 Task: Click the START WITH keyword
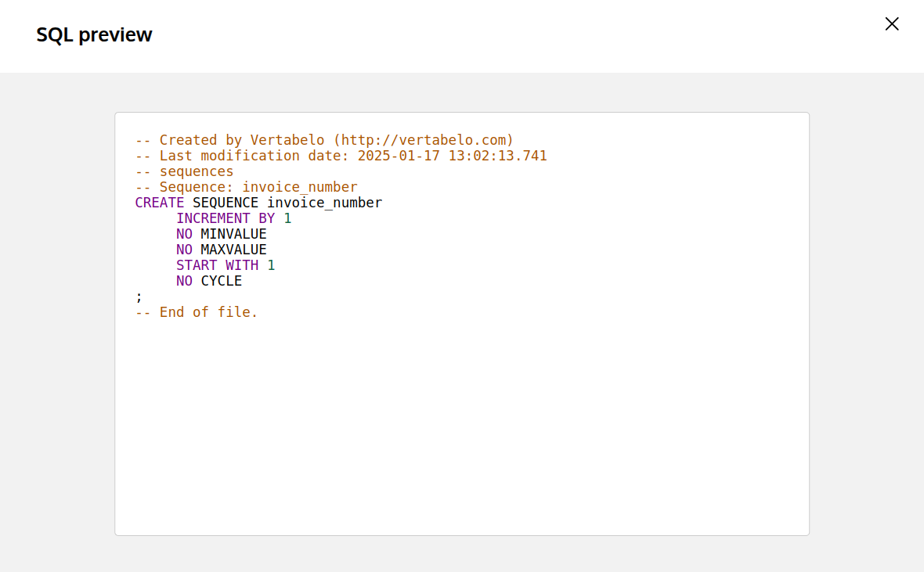click(217, 265)
